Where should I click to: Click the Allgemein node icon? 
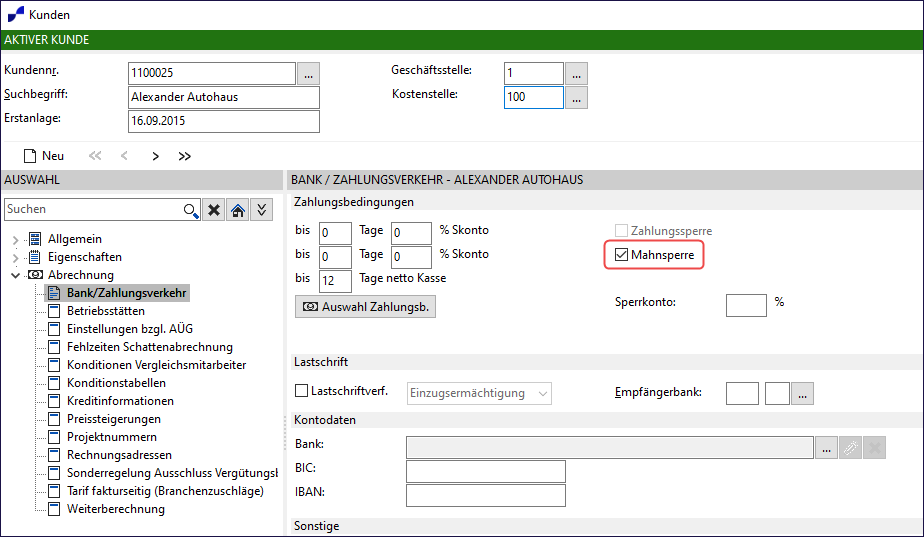[x=35, y=239]
